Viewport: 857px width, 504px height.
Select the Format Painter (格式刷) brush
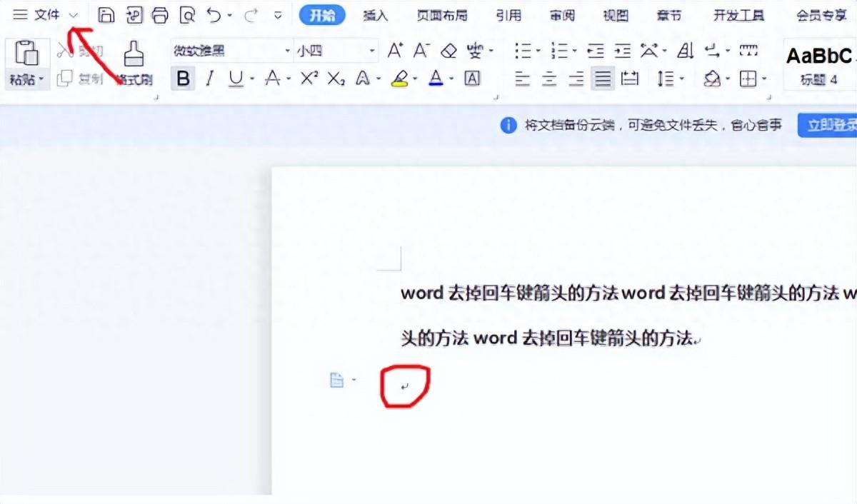tap(134, 54)
